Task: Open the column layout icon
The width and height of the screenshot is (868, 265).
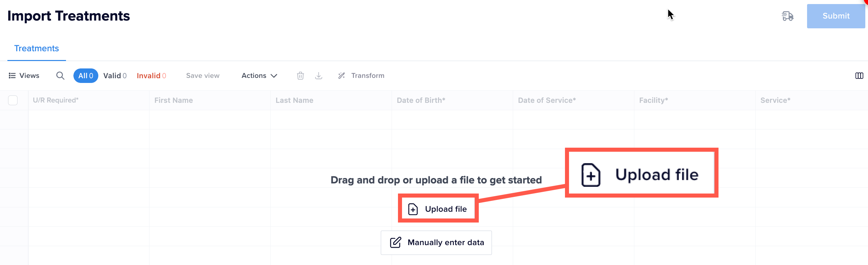Action: 859,76
